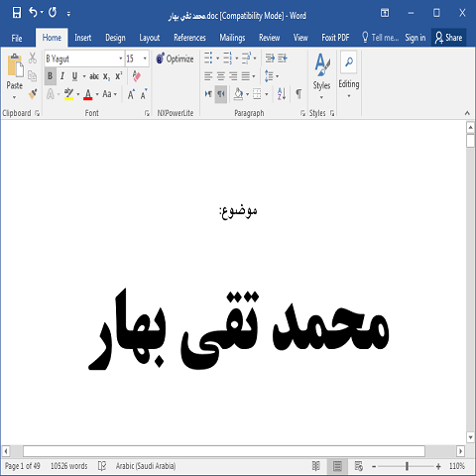The height and width of the screenshot is (476, 476).
Task: Switch to the Design tab
Action: [x=115, y=38]
